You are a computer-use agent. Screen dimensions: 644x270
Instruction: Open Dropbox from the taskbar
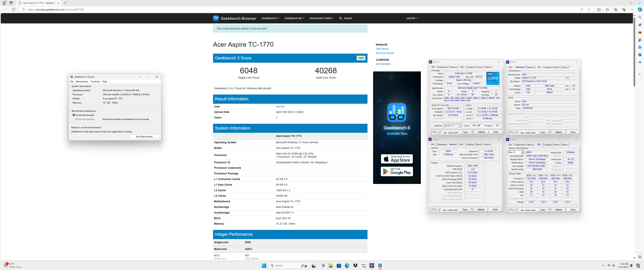pyautogui.click(x=355, y=266)
